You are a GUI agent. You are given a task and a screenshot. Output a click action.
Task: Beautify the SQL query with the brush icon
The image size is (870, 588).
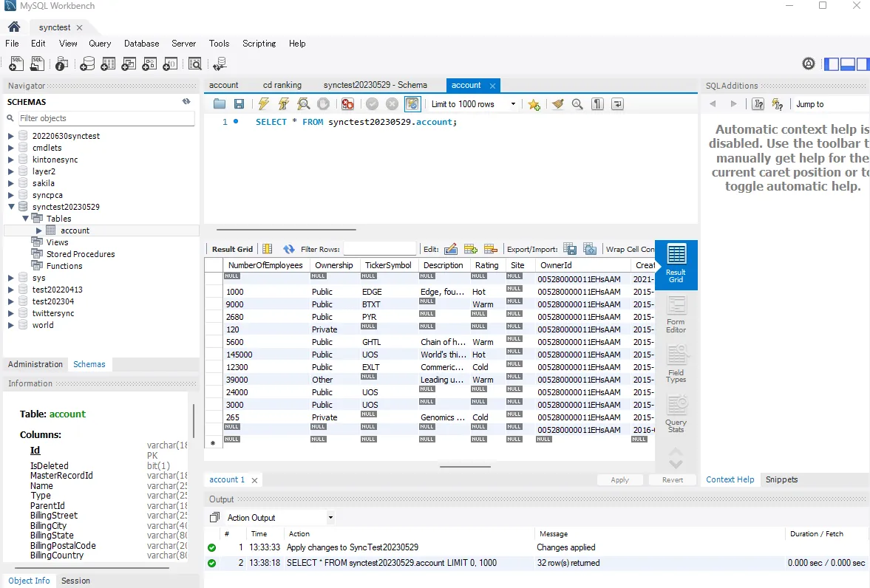click(x=557, y=104)
